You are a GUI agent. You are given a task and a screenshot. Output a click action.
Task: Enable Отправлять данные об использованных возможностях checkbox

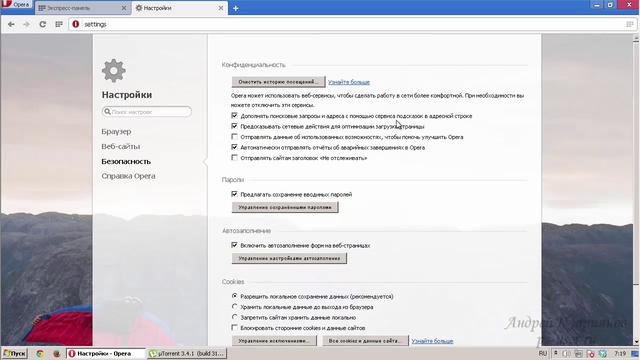[x=234, y=137]
